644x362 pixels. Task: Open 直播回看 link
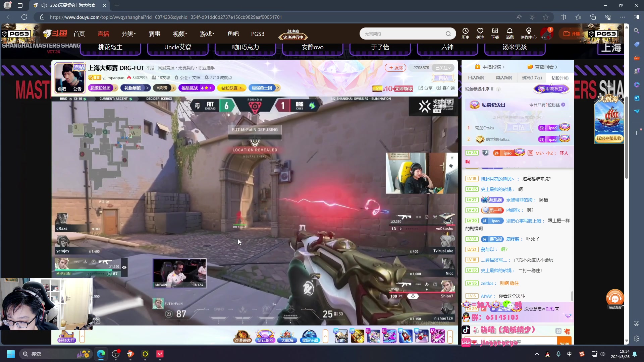pos(542,67)
